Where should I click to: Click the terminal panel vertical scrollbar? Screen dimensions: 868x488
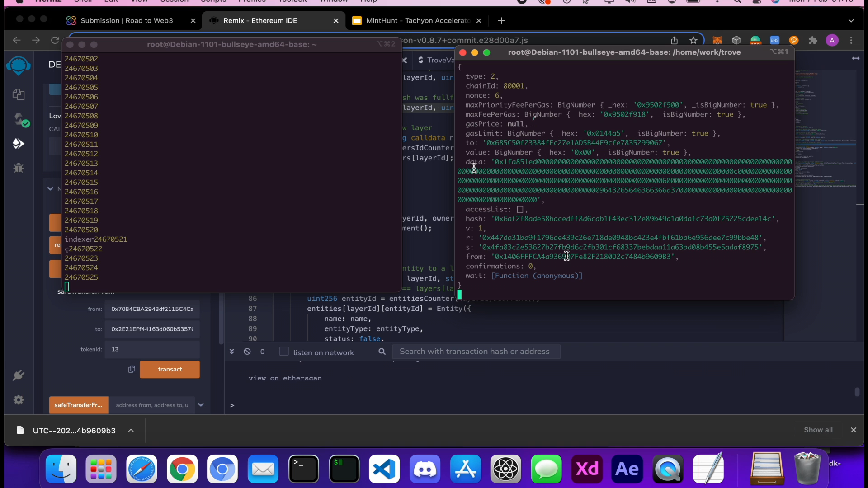pyautogui.click(x=857, y=391)
